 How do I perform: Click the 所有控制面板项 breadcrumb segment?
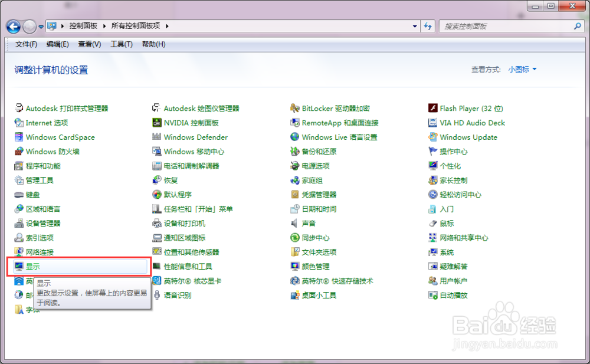click(136, 26)
